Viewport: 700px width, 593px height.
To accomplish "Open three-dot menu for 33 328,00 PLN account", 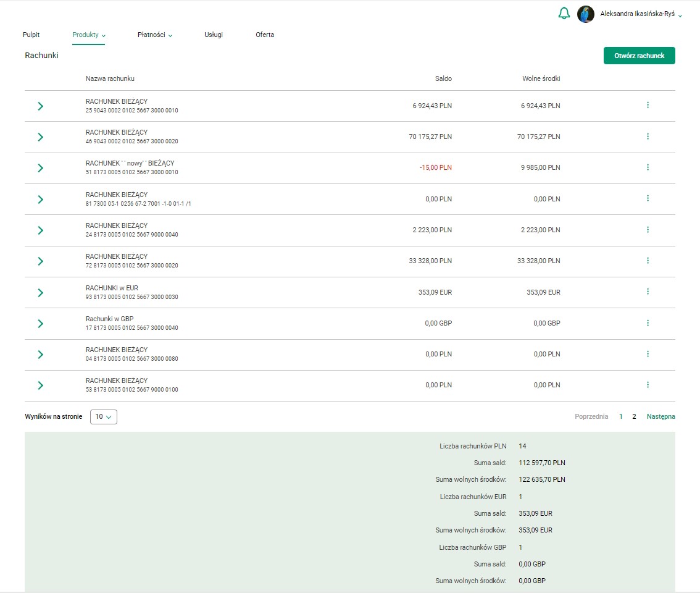I will point(648,261).
